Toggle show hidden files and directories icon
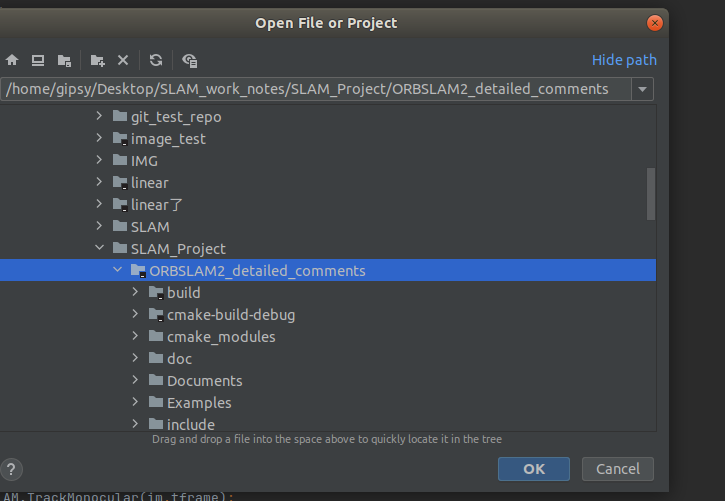 pyautogui.click(x=190, y=60)
